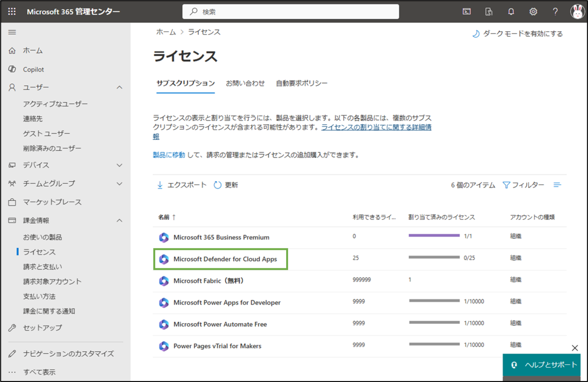Switch to the 自動要求ポリシー tab
Viewport: 588px width, 382px height.
301,83
